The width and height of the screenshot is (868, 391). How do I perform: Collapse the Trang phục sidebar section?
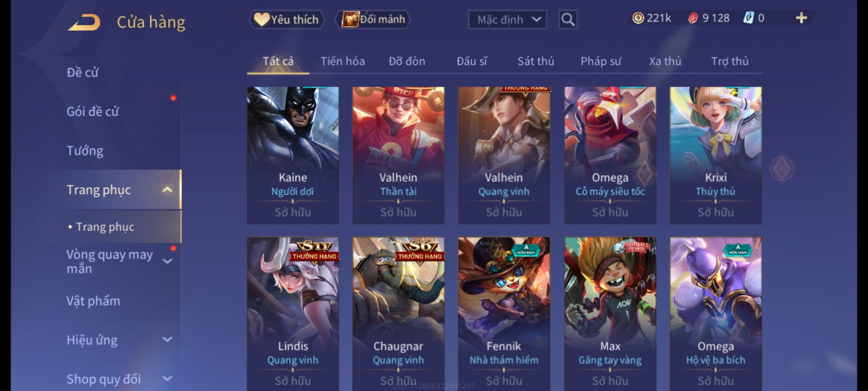[x=167, y=190]
